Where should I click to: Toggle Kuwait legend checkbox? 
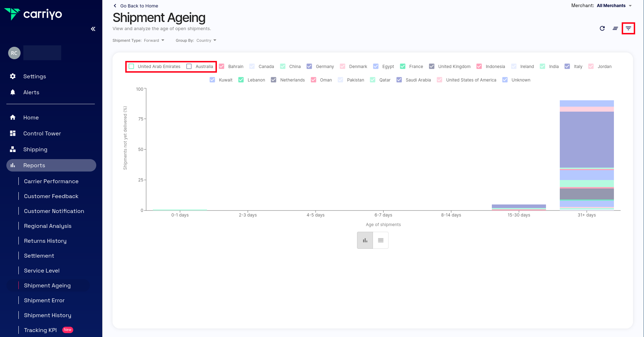coord(212,80)
